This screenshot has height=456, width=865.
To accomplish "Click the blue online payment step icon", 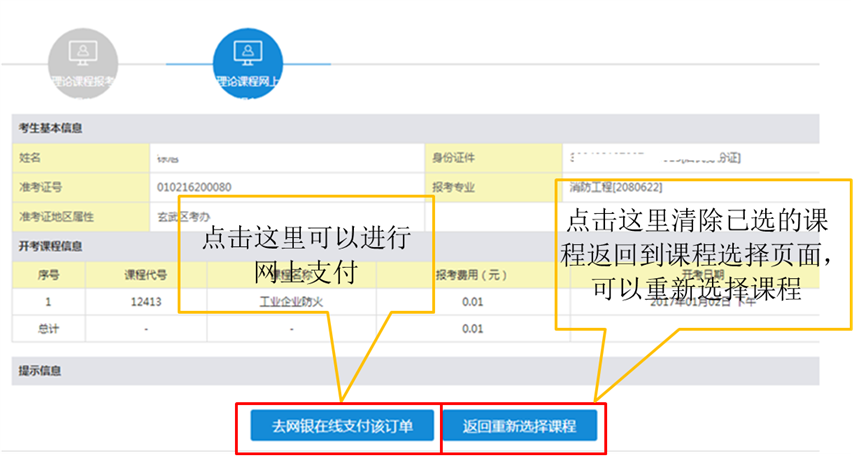I will click(x=247, y=52).
